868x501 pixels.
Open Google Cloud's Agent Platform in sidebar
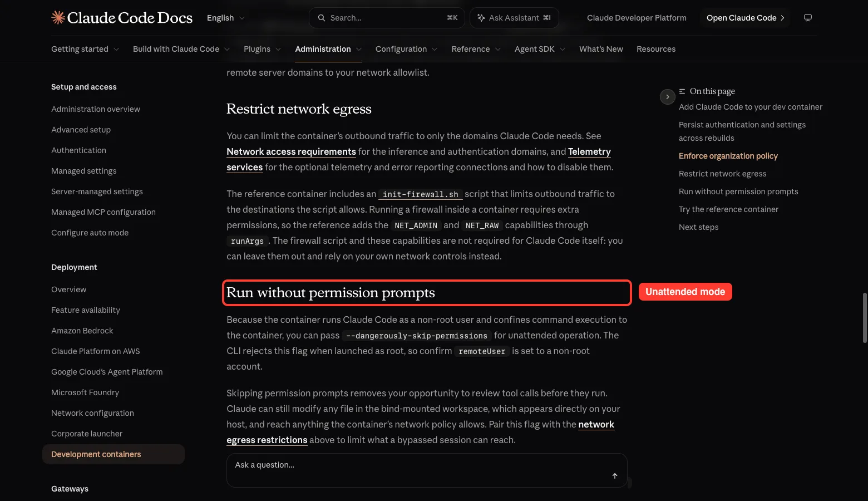click(107, 372)
